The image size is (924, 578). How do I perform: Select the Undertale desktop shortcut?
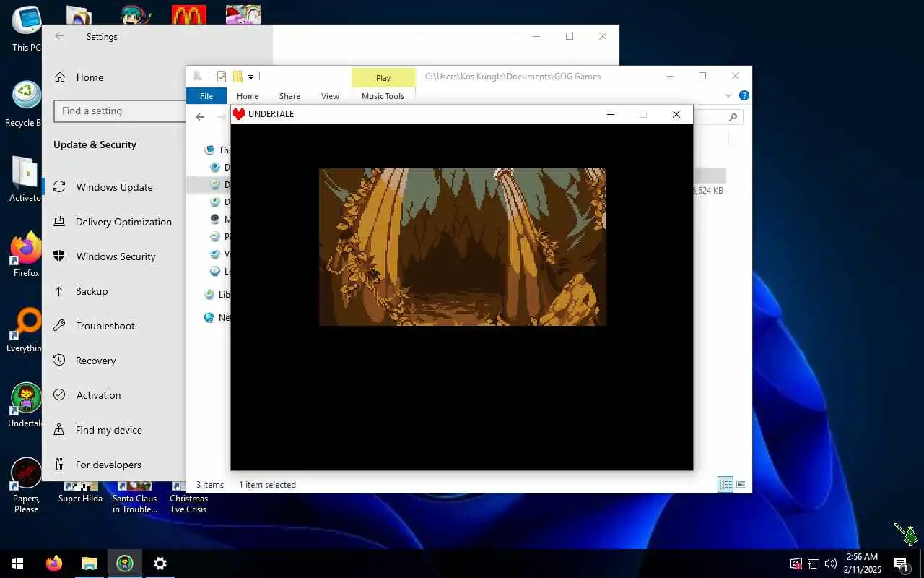pos(26,405)
